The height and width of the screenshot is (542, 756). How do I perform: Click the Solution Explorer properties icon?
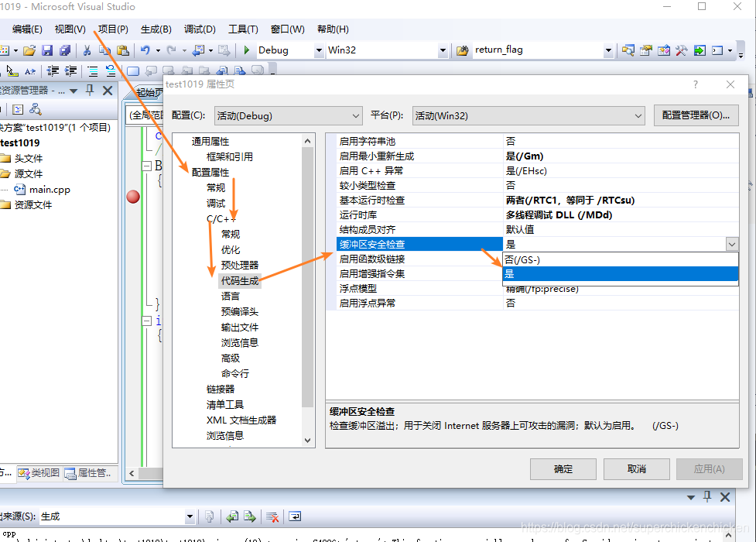(18, 109)
